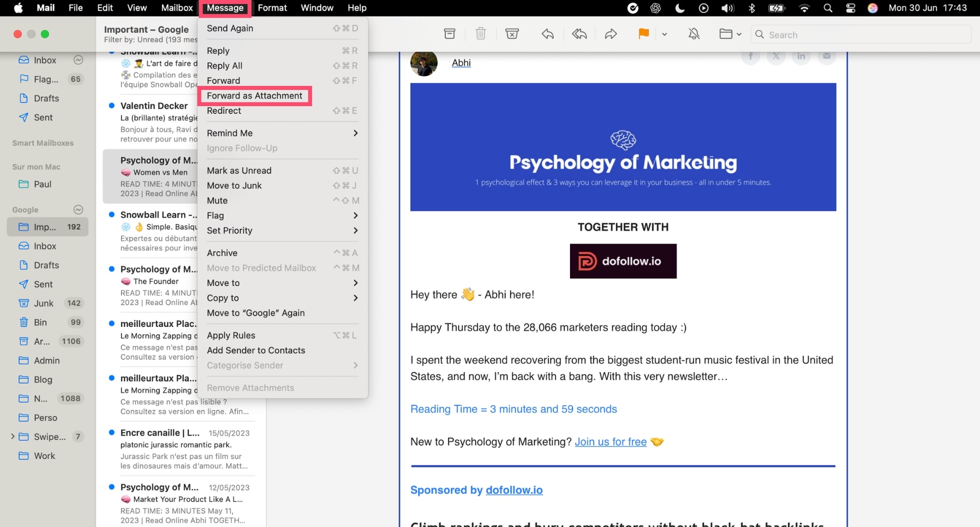Choose Add Sender to Contacts entry
The image size is (980, 527).
pyautogui.click(x=282, y=350)
